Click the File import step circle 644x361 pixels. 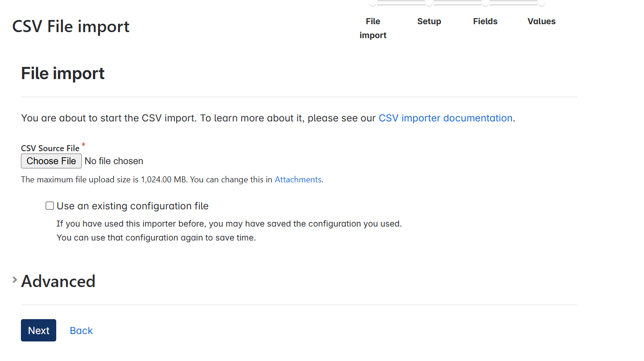click(373, 3)
